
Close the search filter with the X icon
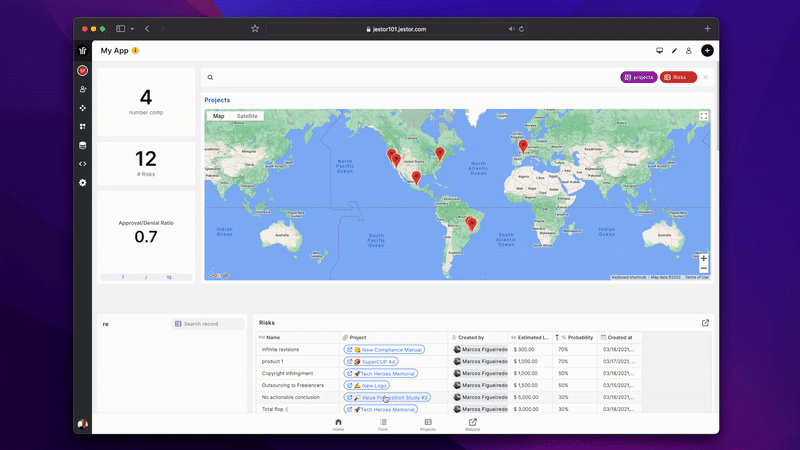click(706, 78)
